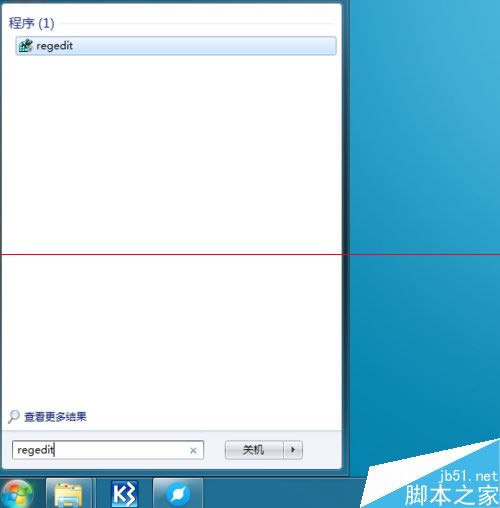Expand the shutdown options arrow

coord(293,450)
